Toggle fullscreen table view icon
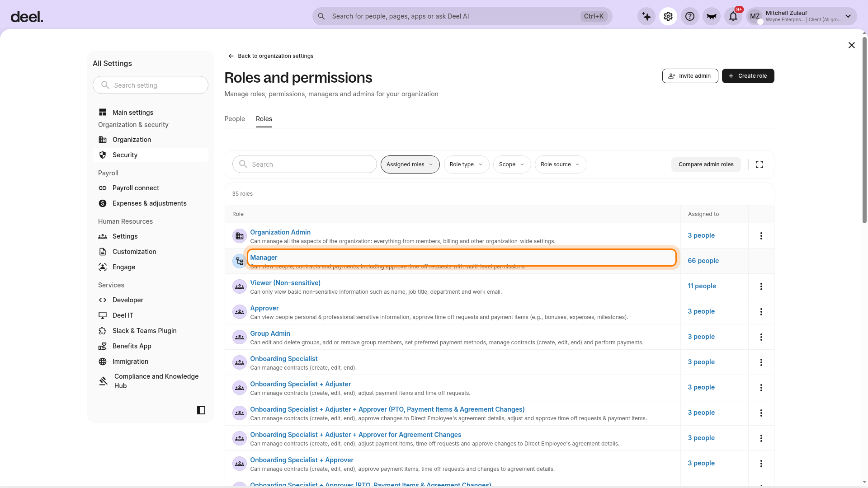 click(759, 164)
